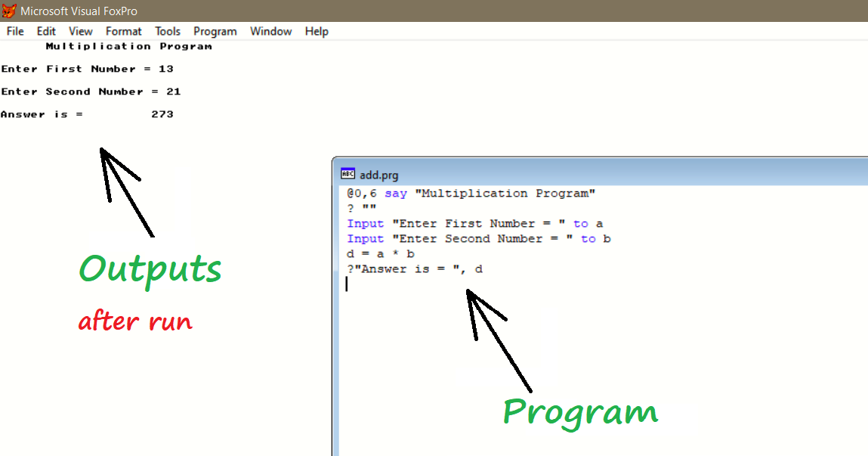Open the Tools menu
868x456 pixels.
[x=167, y=31]
